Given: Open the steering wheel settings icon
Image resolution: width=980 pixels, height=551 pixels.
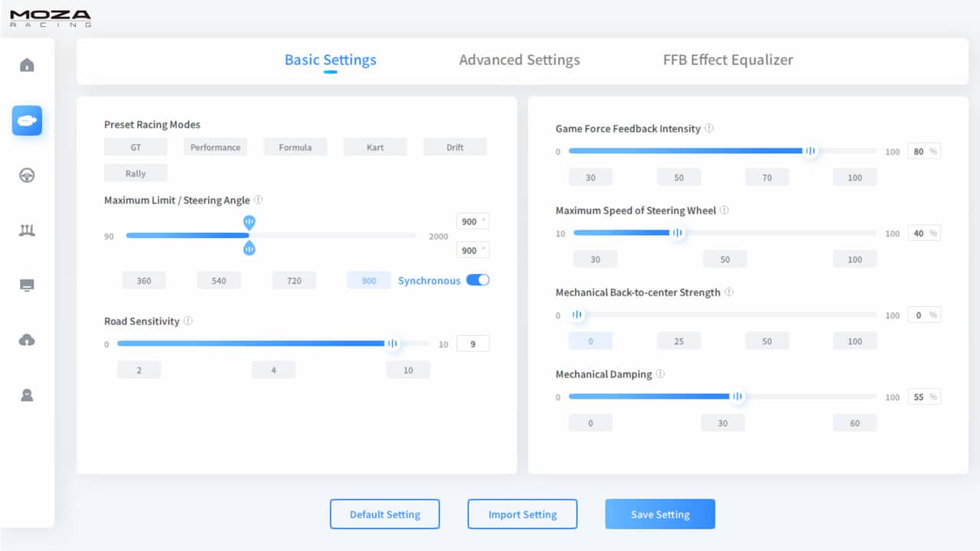Looking at the screenshot, I should click(28, 175).
